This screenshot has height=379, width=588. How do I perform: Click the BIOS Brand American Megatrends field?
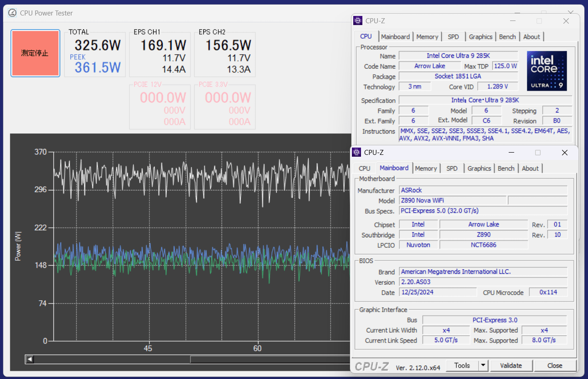click(x=483, y=271)
